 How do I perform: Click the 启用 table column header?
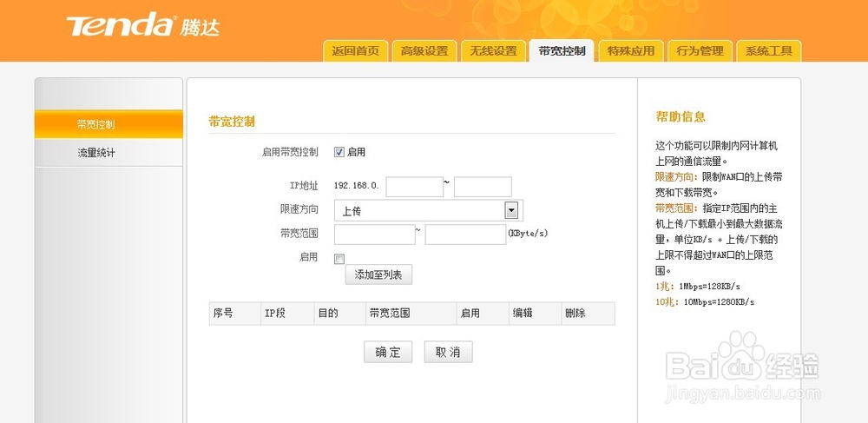pos(483,314)
